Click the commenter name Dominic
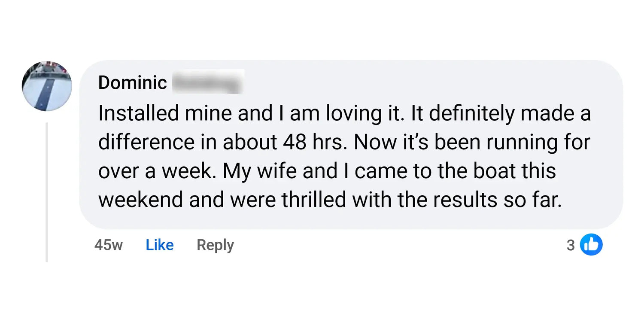This screenshot has width=644, height=322. (132, 82)
